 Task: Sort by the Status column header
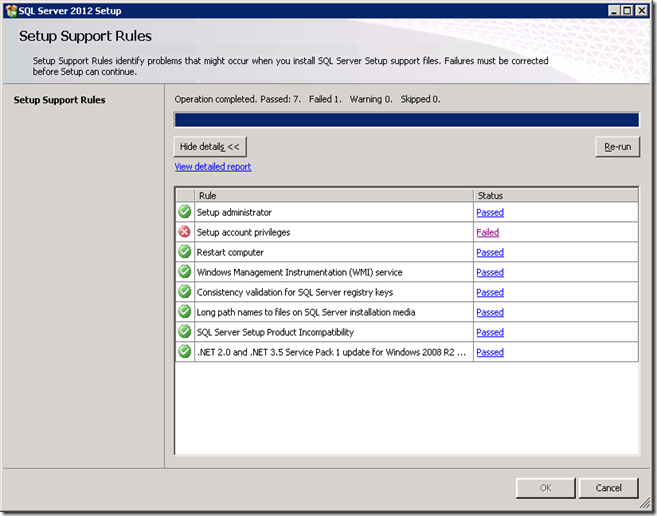tap(555, 196)
